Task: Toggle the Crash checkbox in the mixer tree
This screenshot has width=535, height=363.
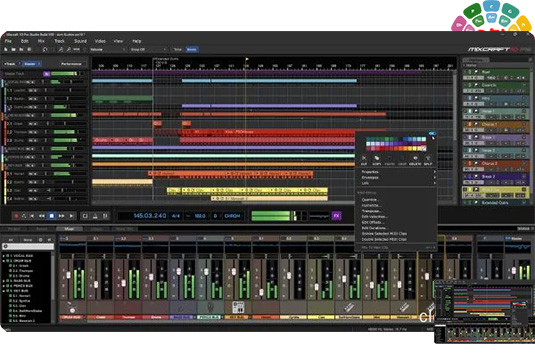Action: click(x=10, y=266)
